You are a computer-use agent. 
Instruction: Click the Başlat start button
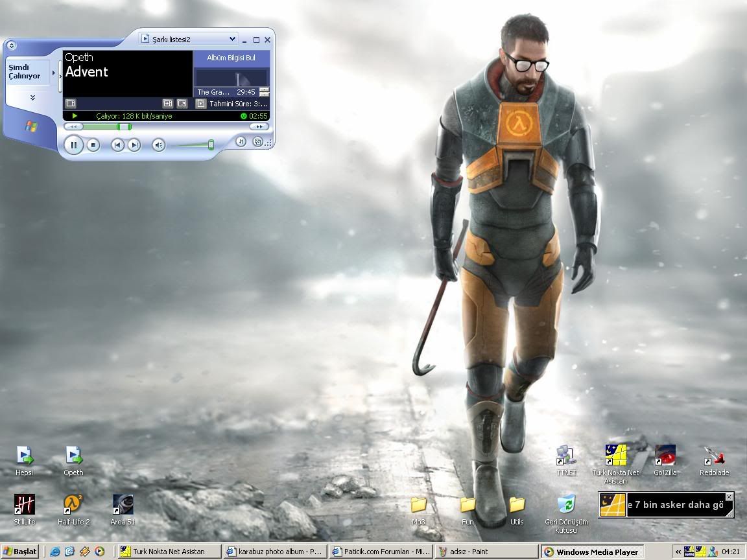tap(20, 552)
